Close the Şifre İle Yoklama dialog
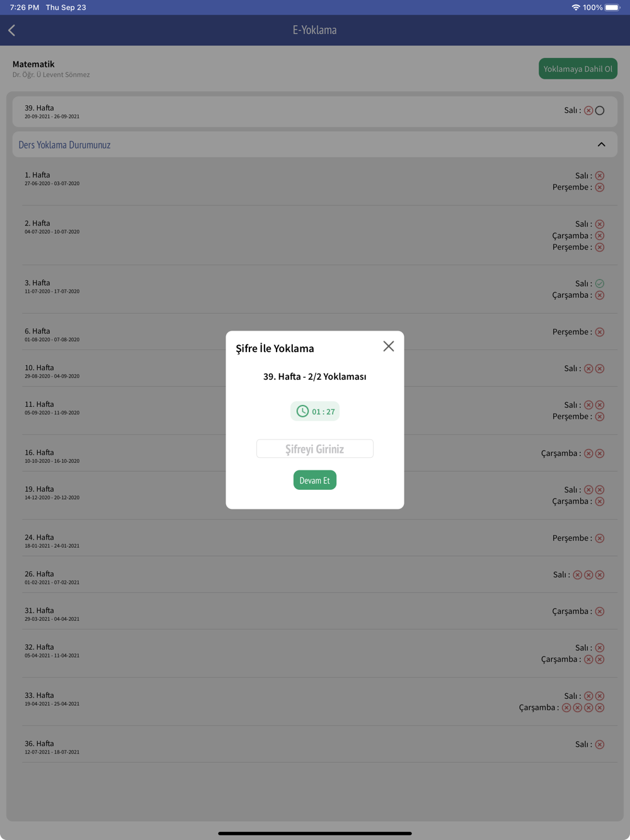 pyautogui.click(x=389, y=346)
